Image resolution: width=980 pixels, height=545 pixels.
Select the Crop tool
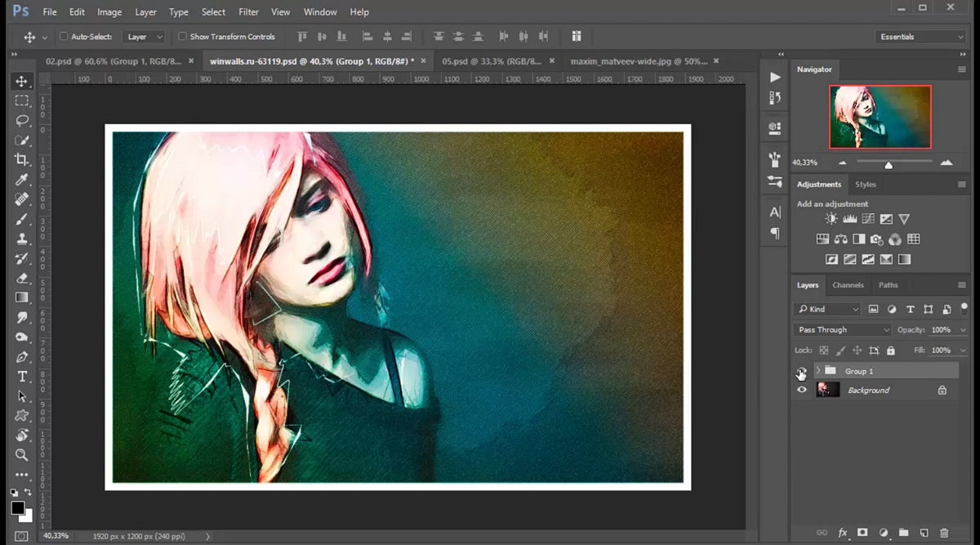(22, 159)
